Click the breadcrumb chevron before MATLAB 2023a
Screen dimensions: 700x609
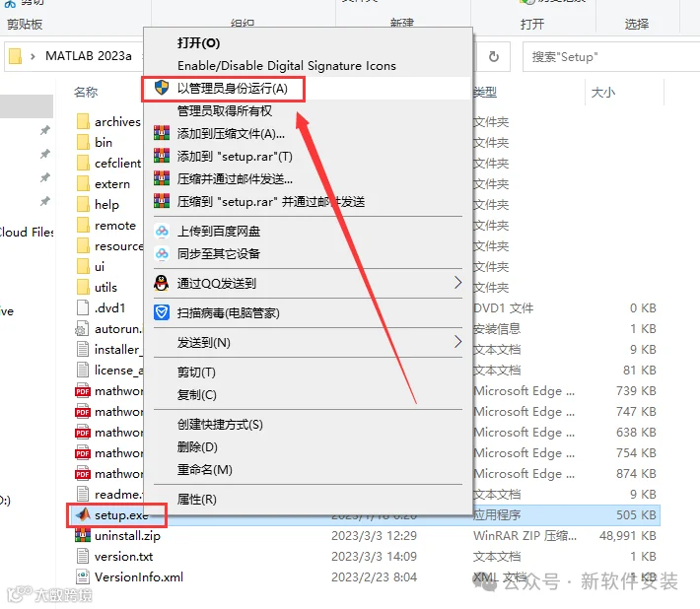tap(33, 56)
